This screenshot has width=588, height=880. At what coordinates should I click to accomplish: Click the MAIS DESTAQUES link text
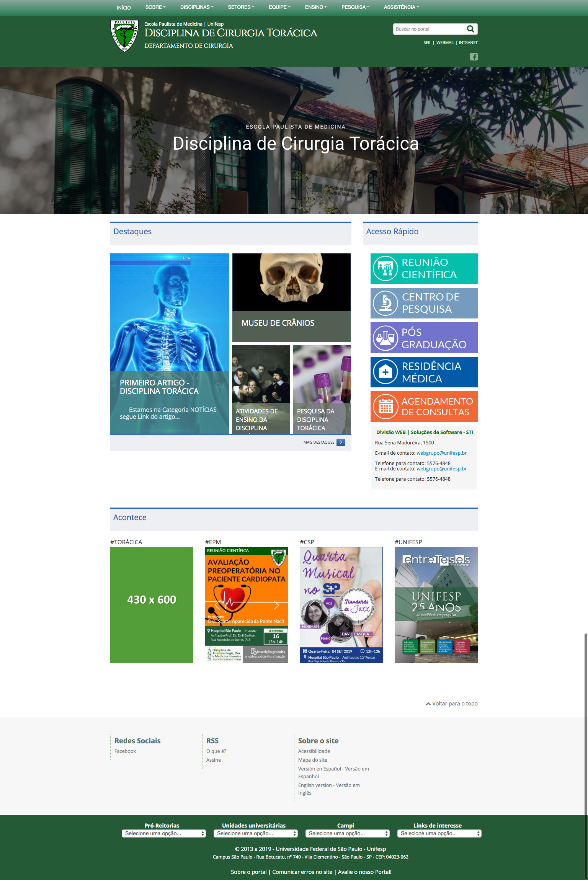(x=319, y=442)
